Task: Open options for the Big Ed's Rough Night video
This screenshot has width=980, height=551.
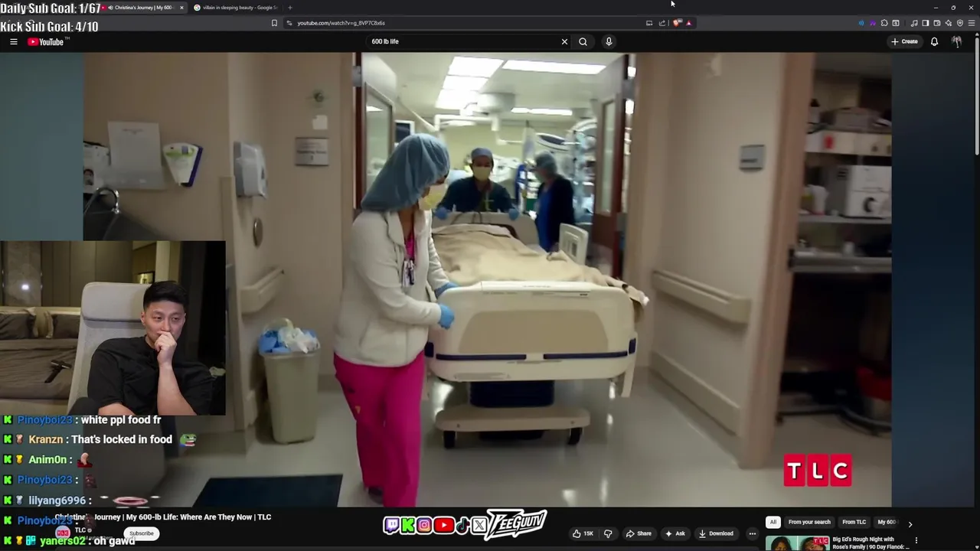Action: point(916,541)
